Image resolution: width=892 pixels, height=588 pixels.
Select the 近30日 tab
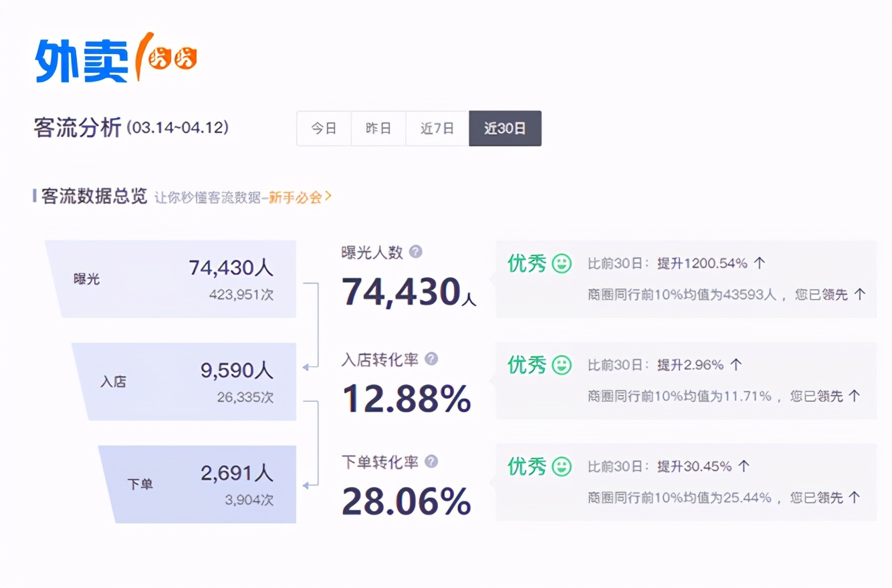[505, 128]
